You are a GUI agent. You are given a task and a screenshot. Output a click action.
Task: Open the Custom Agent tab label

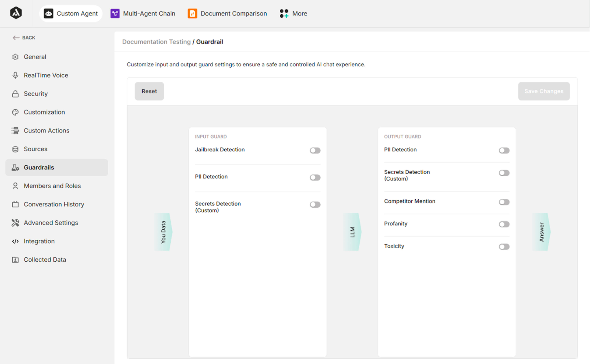[x=77, y=13]
